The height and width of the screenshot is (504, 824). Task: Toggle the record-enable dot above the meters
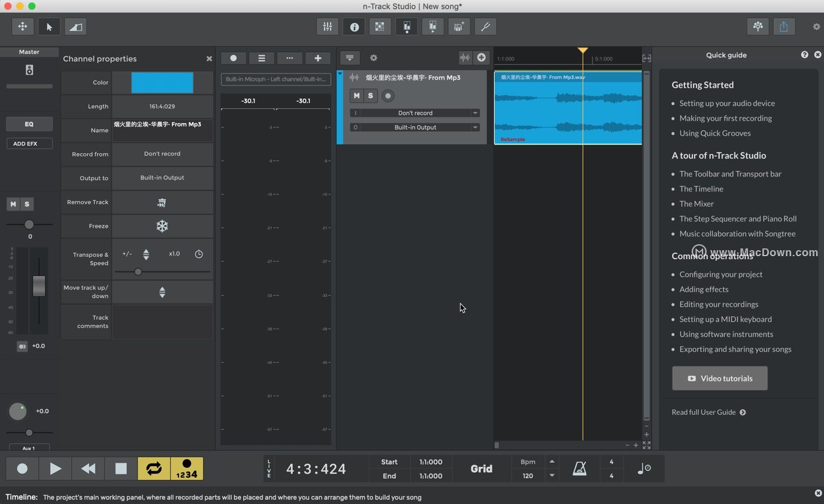[x=234, y=58]
